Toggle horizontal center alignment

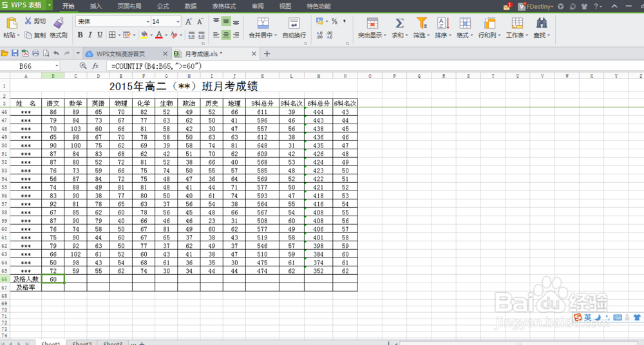pos(226,35)
